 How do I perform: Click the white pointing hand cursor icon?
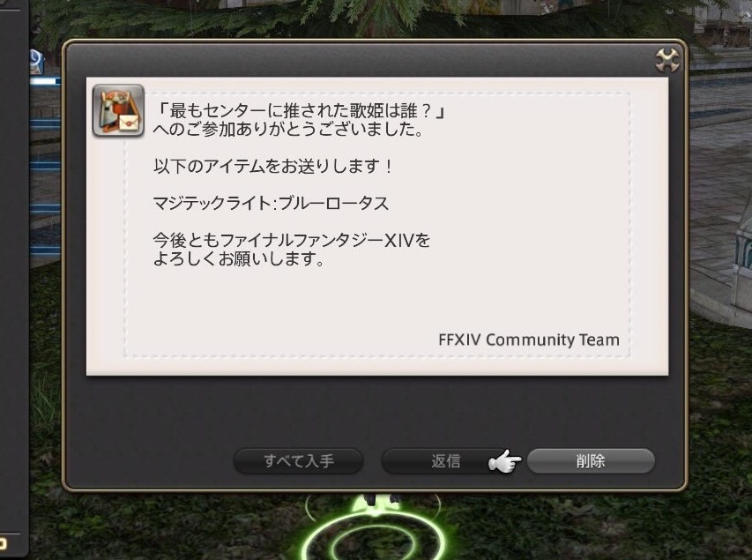coord(504,461)
